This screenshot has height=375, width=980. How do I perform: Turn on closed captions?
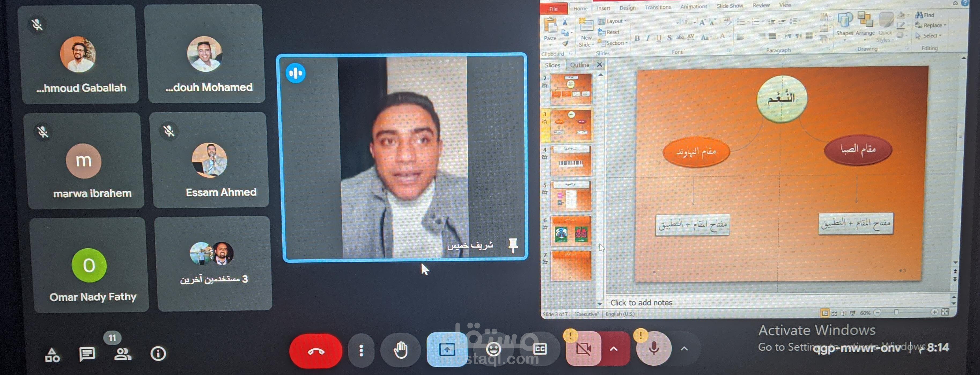[x=540, y=349]
